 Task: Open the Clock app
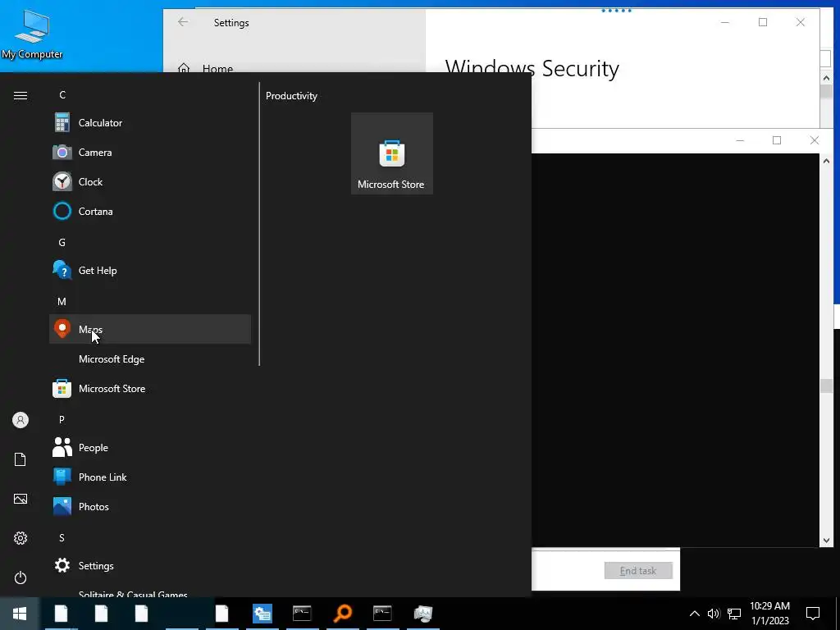pyautogui.click(x=150, y=181)
